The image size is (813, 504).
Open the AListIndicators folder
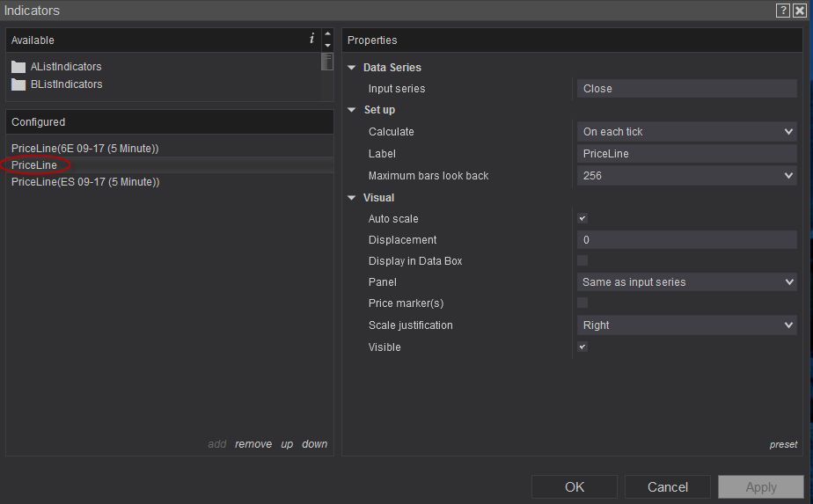65,67
